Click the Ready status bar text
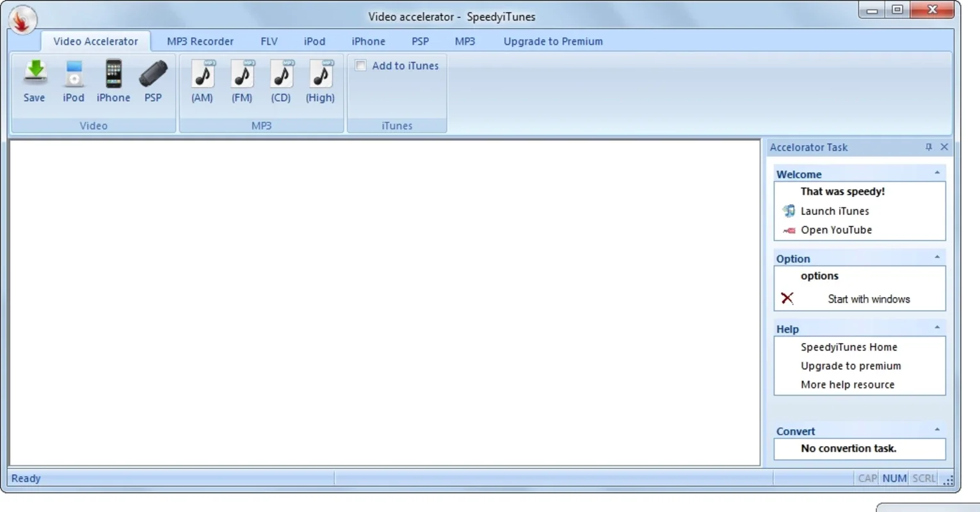 [x=26, y=478]
